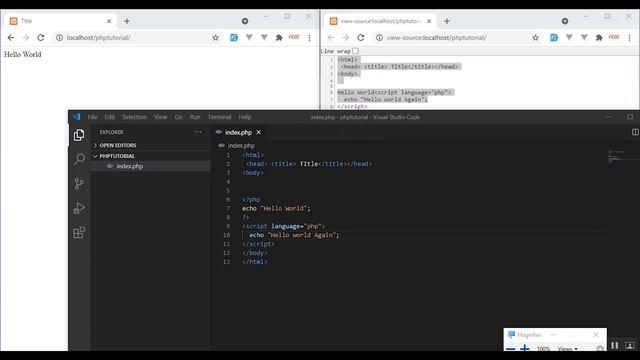Focus the view-source address bar

[457, 38]
